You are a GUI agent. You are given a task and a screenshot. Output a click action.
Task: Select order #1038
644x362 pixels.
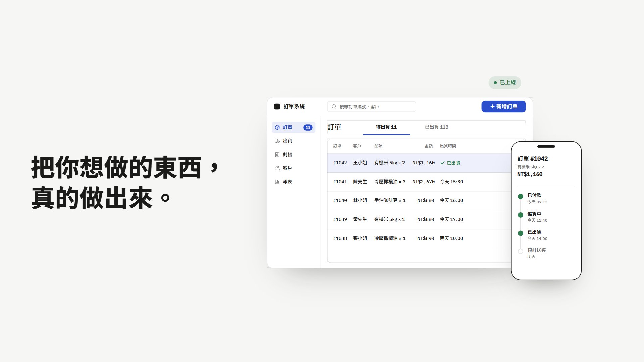[x=419, y=238]
